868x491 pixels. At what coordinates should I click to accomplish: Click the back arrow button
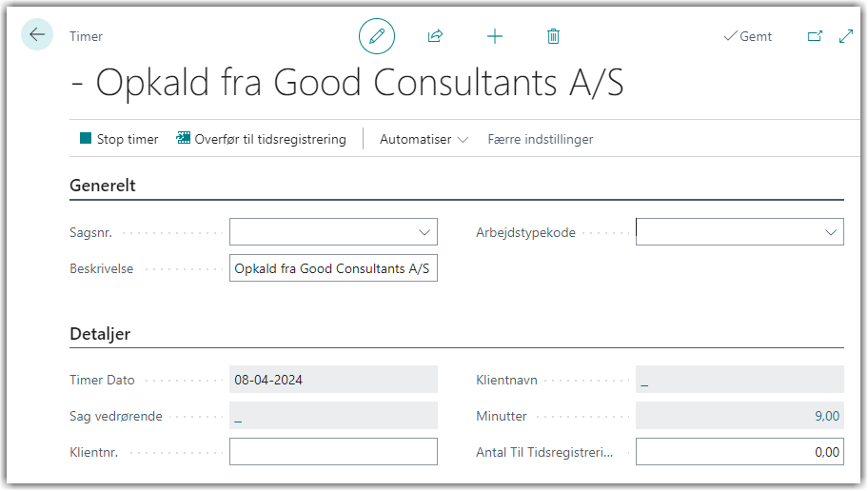point(37,35)
